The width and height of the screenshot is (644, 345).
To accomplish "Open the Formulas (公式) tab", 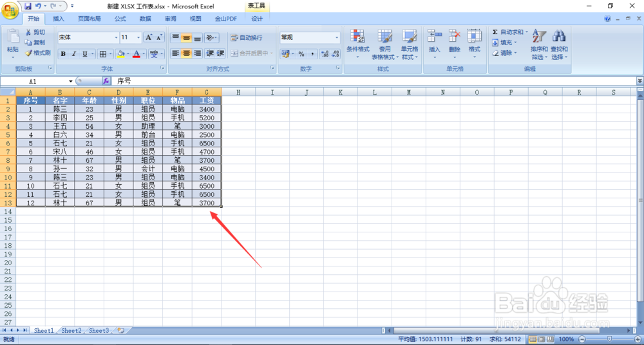I will click(120, 19).
